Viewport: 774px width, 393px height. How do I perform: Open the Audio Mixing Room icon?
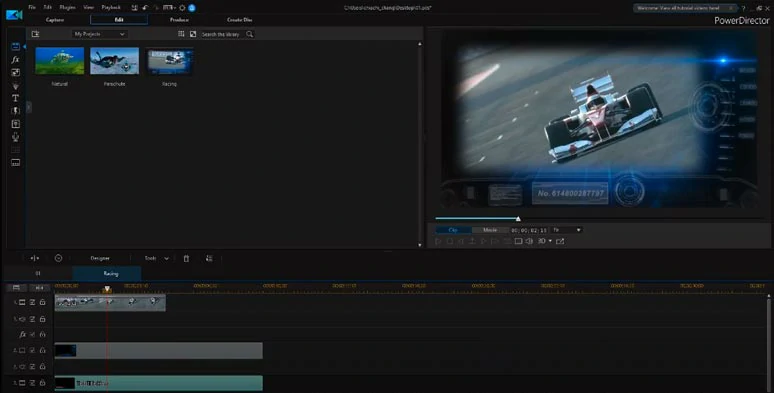15,124
